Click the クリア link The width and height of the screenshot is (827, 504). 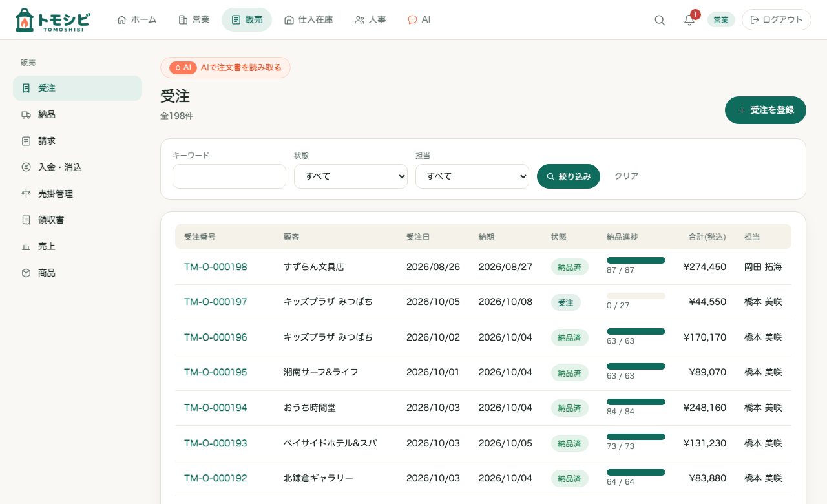627,176
